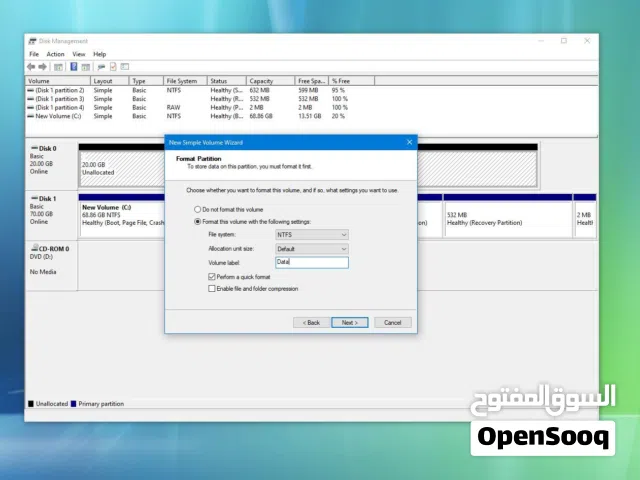Open the View menu
The height and width of the screenshot is (480, 640).
79,54
